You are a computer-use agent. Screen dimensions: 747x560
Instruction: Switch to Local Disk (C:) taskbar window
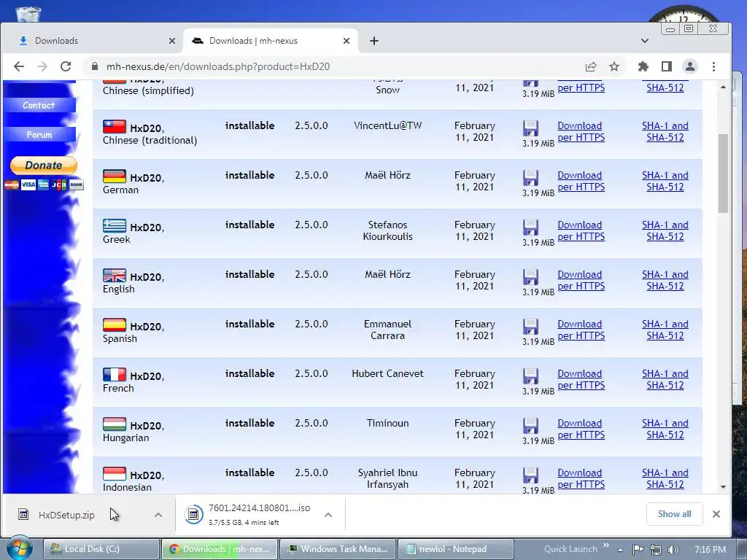pos(101,549)
